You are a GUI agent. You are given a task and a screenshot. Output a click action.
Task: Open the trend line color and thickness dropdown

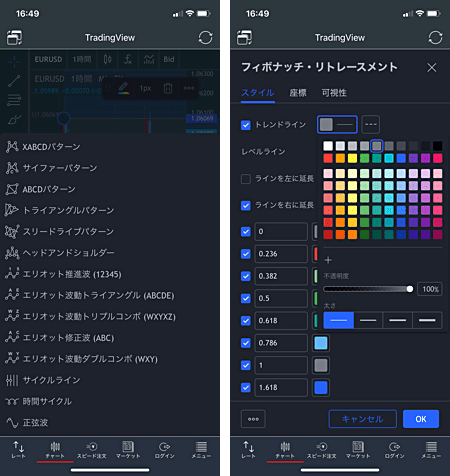(337, 124)
